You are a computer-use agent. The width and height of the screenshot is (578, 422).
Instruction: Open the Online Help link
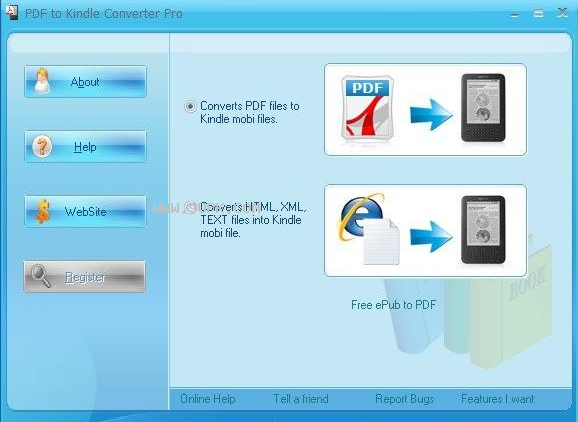point(208,399)
